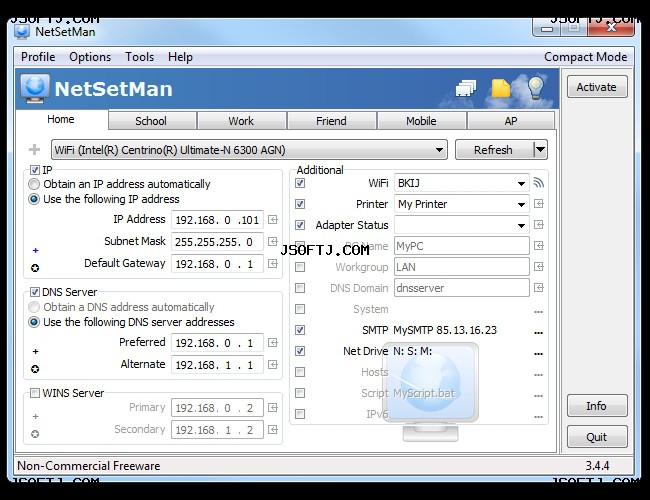Click plus icon in DNS Server section
Viewport: 650px width, 500px height.
[36, 352]
